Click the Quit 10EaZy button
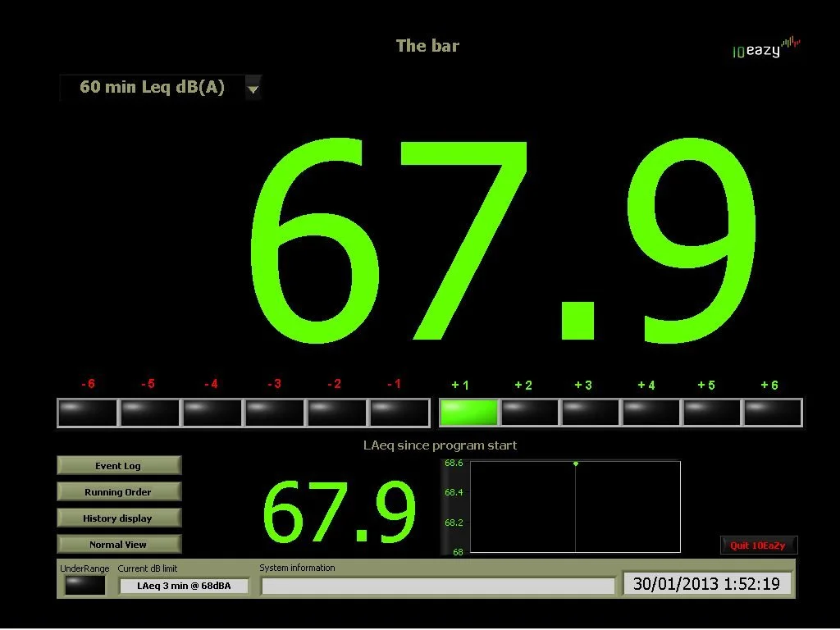Image resolution: width=840 pixels, height=630 pixels. [x=758, y=545]
